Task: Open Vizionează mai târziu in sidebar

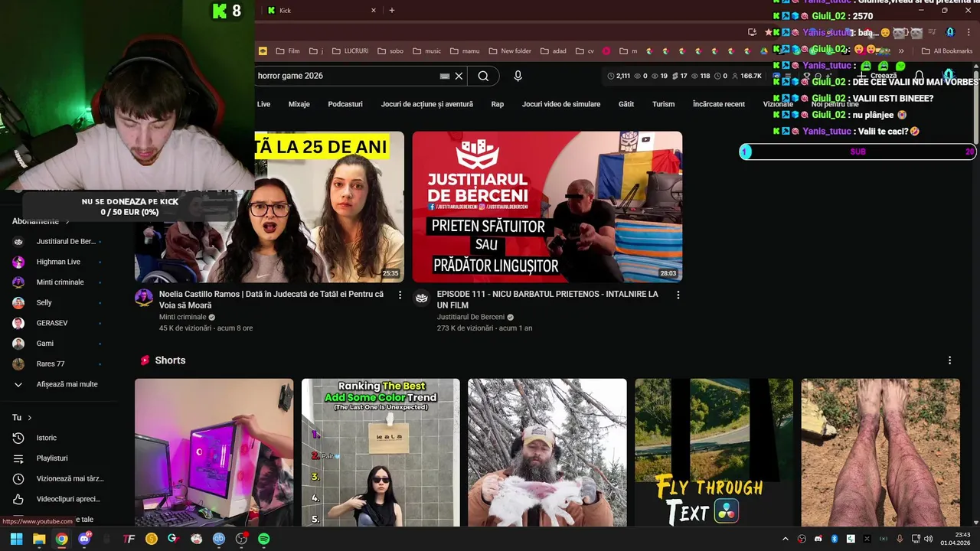Action: 58,478
